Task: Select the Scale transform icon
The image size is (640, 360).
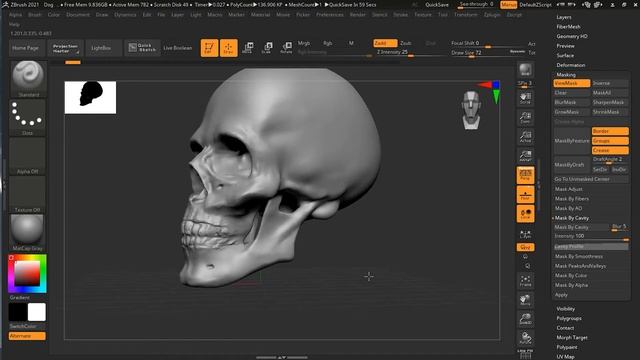Action: [267, 48]
